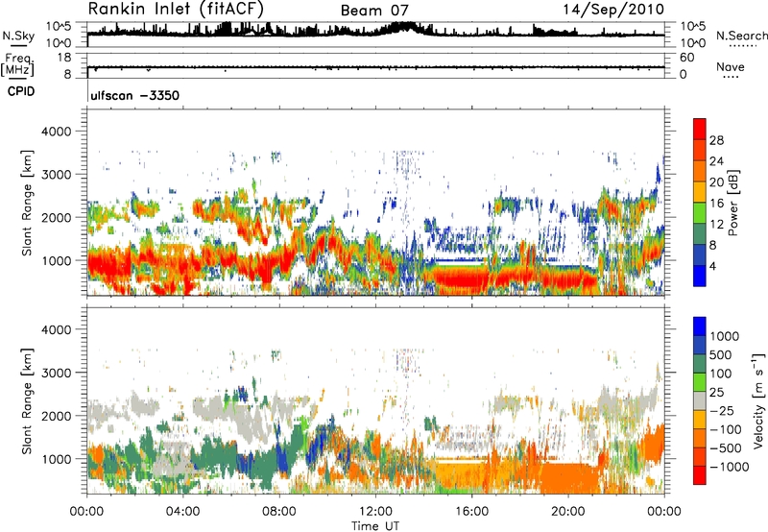Click the 'Time UT' axis label
This screenshot has width=768, height=532.
(375, 526)
